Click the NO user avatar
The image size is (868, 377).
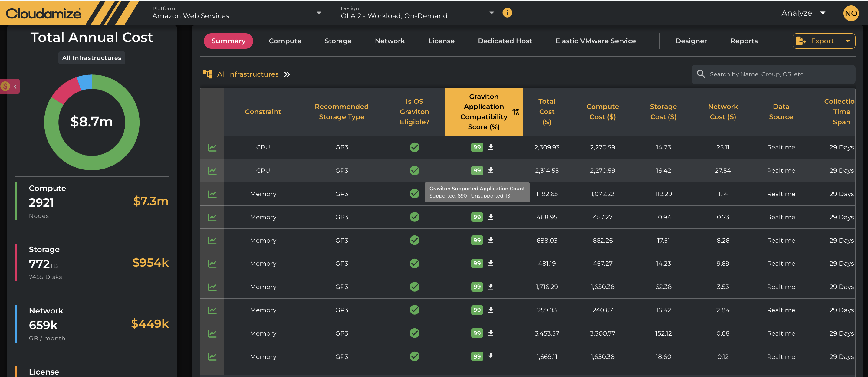point(850,14)
